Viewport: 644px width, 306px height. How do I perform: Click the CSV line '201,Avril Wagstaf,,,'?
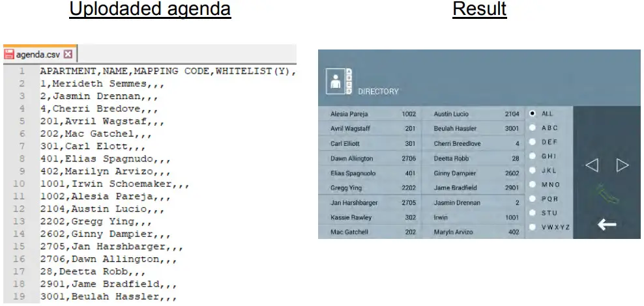pos(102,121)
